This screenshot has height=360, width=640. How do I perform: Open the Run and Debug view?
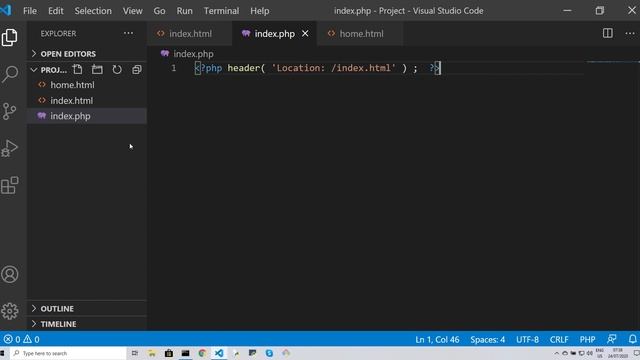pyautogui.click(x=10, y=148)
